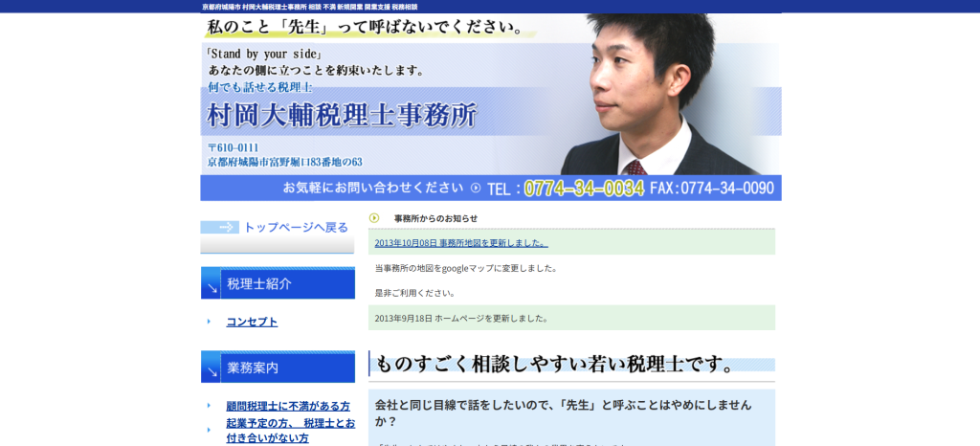Open the コンセプト link
The image size is (980, 446).
[252, 322]
